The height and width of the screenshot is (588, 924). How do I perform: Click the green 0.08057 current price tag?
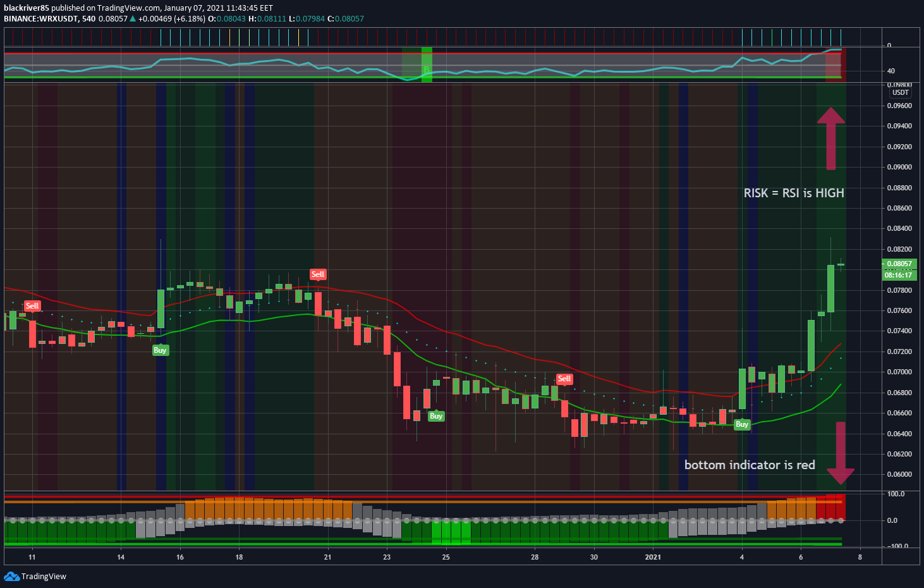(x=899, y=264)
